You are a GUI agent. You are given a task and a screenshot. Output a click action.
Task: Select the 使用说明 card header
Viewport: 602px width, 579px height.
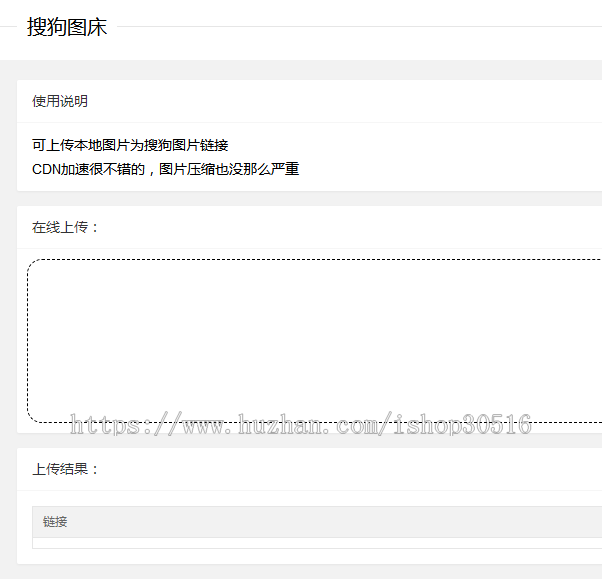coord(60,101)
